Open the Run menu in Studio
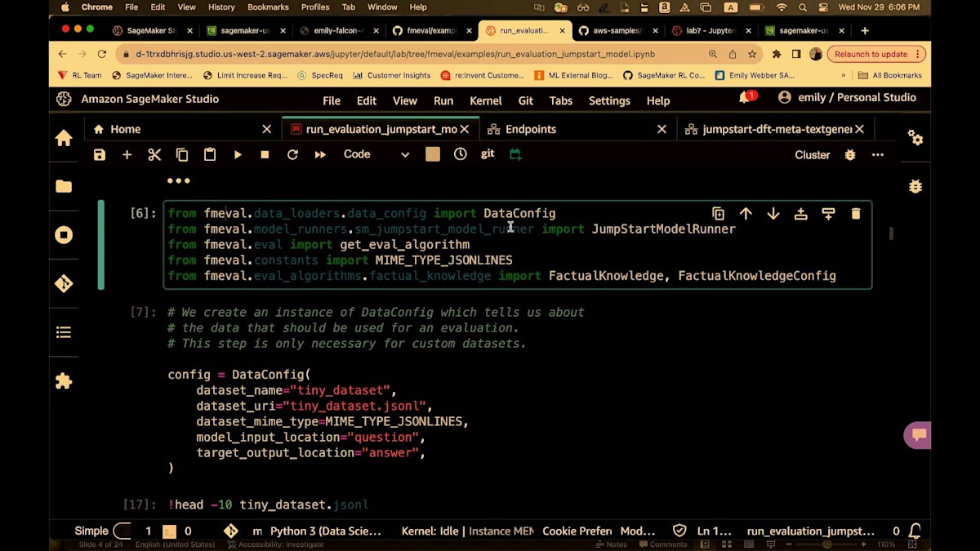 (443, 100)
